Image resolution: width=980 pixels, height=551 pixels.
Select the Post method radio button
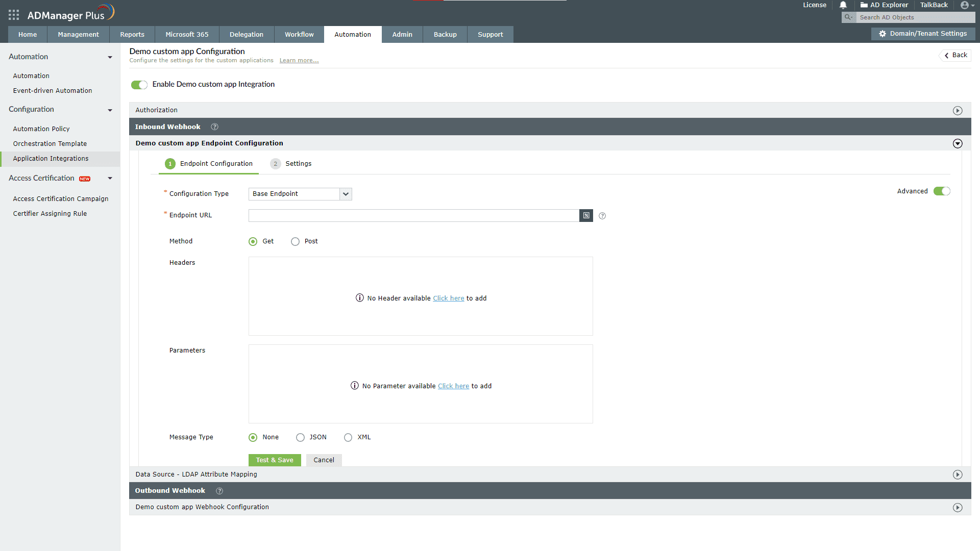(x=294, y=241)
